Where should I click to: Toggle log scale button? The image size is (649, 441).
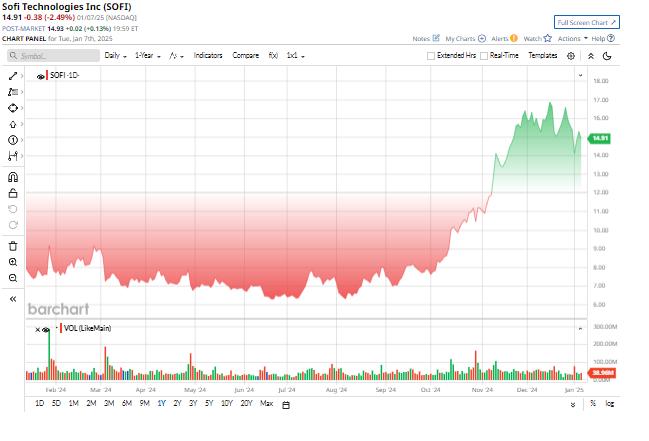pyautogui.click(x=609, y=403)
